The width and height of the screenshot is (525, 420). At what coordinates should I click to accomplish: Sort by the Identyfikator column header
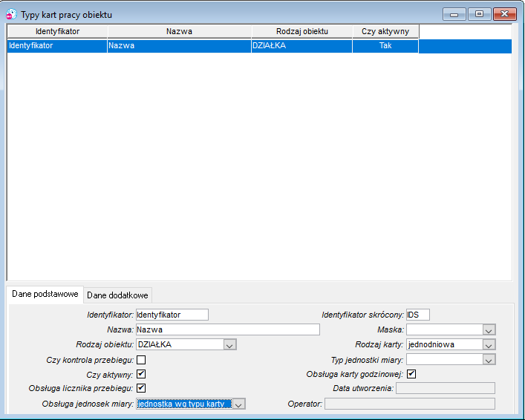pos(57,31)
